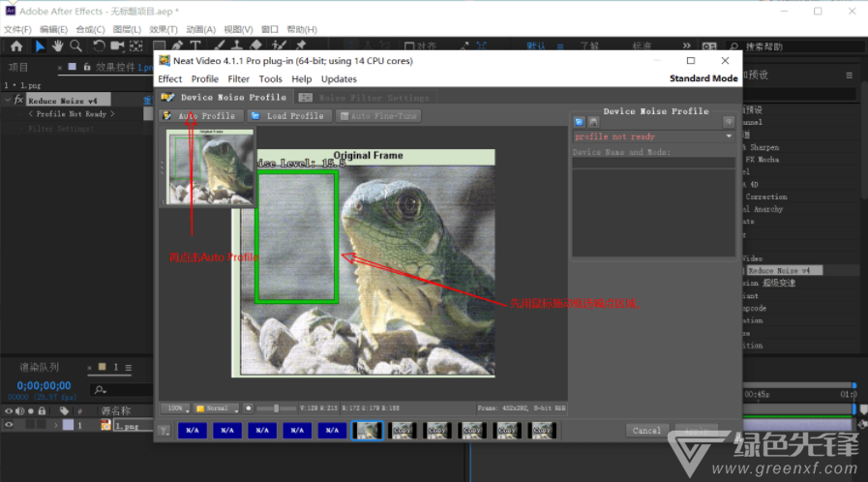This screenshot has height=482, width=868.
Task: Click the filter funnel icon beside N/A slots
Action: click(165, 431)
